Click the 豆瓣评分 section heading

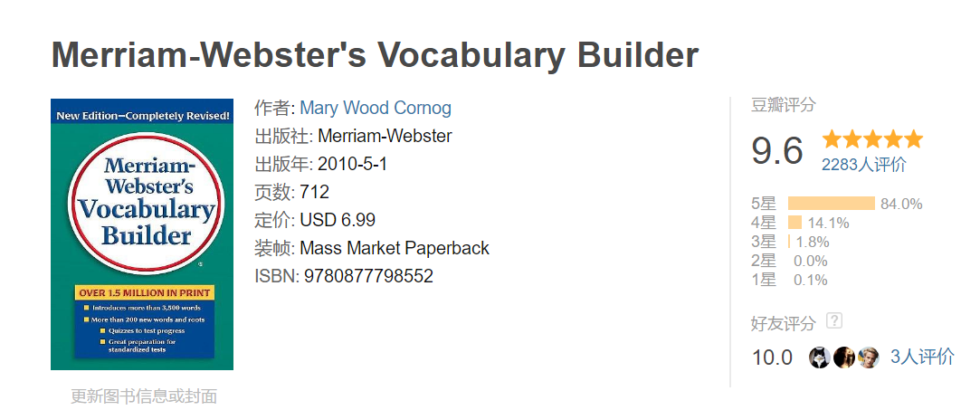784,105
